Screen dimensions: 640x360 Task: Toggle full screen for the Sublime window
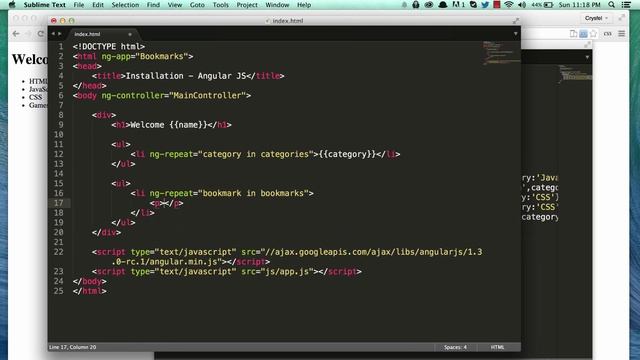[x=516, y=20]
